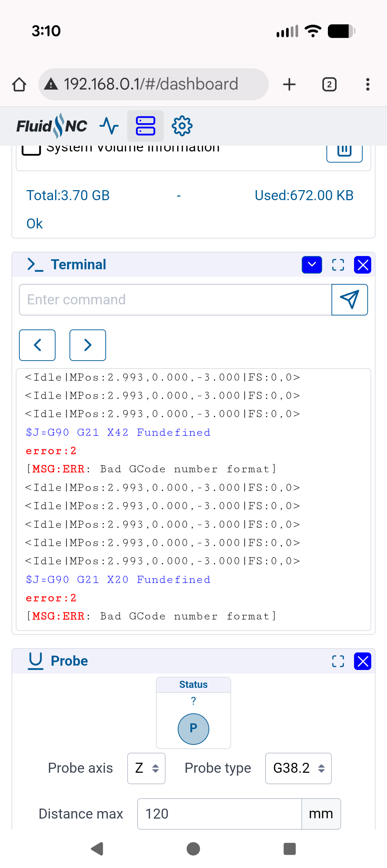This screenshot has height=868, width=387.
Task: Open the Probe axis Z dropdown
Action: [x=146, y=768]
